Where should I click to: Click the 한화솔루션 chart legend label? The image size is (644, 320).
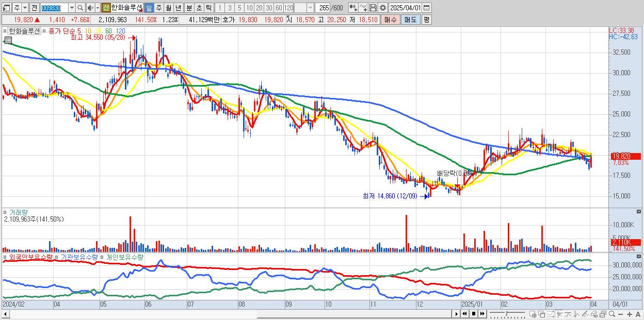coord(24,31)
